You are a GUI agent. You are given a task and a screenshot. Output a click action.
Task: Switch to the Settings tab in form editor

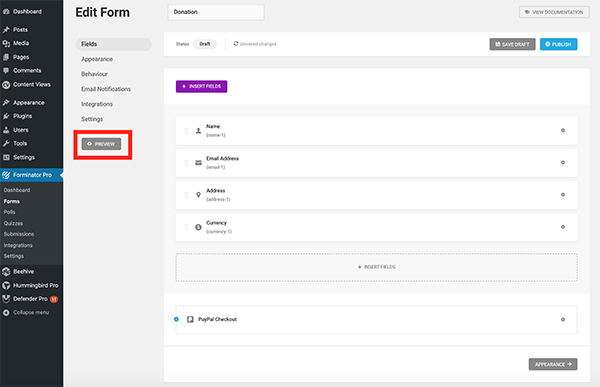[92, 119]
